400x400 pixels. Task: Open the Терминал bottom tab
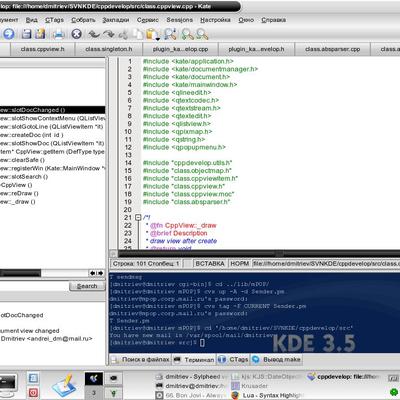(x=194, y=360)
